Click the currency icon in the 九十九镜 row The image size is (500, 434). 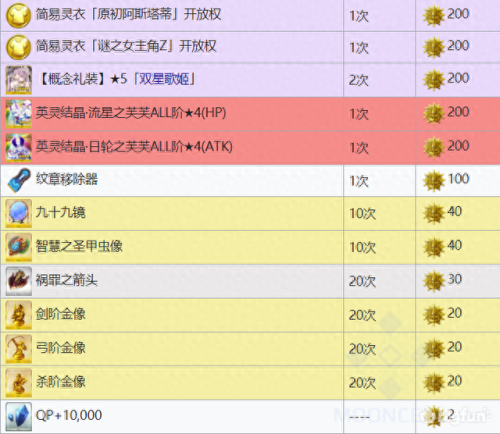(434, 213)
